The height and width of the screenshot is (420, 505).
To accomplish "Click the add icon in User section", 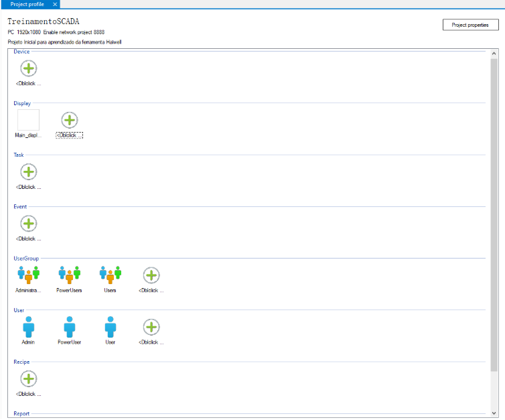I will coord(151,327).
